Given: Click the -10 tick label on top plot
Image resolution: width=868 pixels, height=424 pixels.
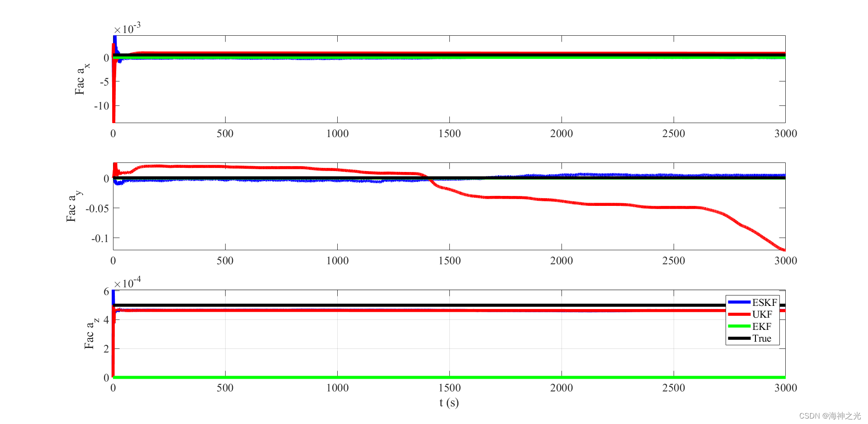Looking at the screenshot, I should (x=102, y=106).
